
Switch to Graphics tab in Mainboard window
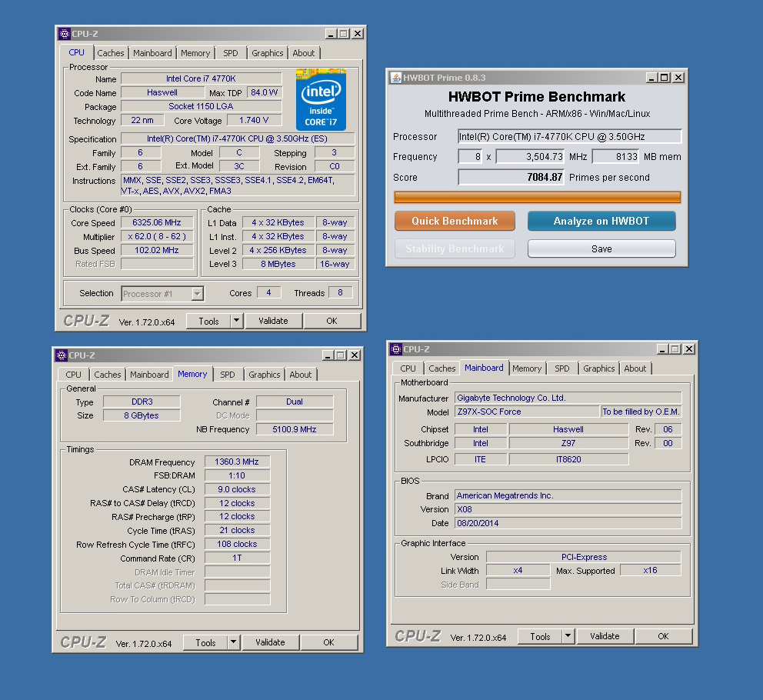tap(598, 368)
